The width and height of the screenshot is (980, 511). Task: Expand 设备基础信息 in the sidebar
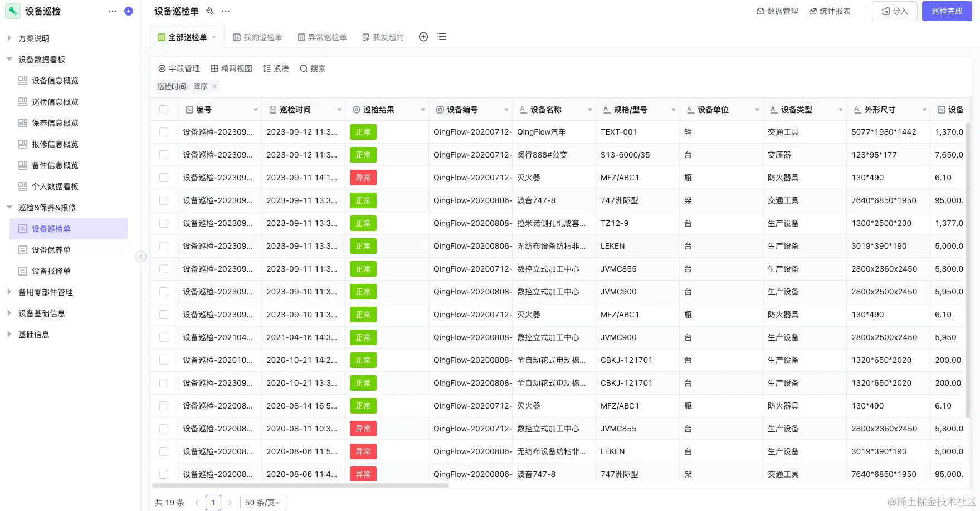pyautogui.click(x=9, y=313)
